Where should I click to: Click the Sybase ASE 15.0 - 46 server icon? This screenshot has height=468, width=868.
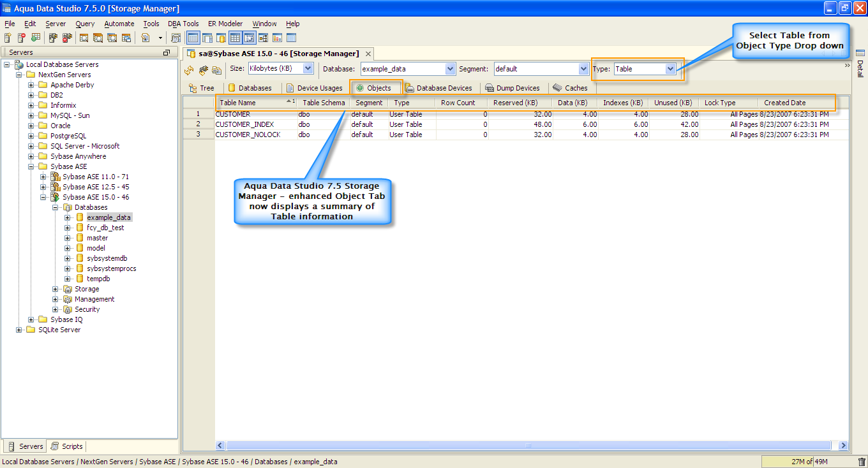tap(56, 197)
